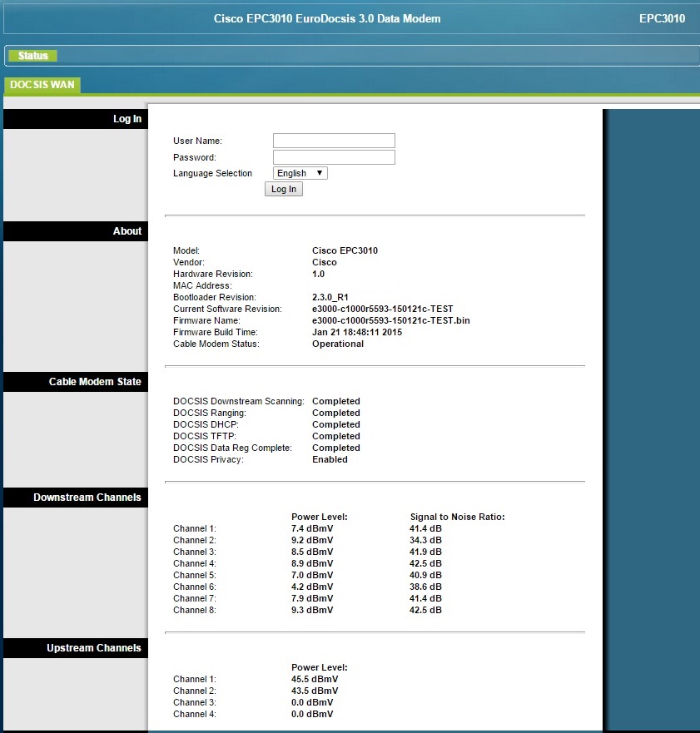Viewport: 700px width, 733px height.
Task: Click the Vendor value Cisco
Action: coord(325,262)
